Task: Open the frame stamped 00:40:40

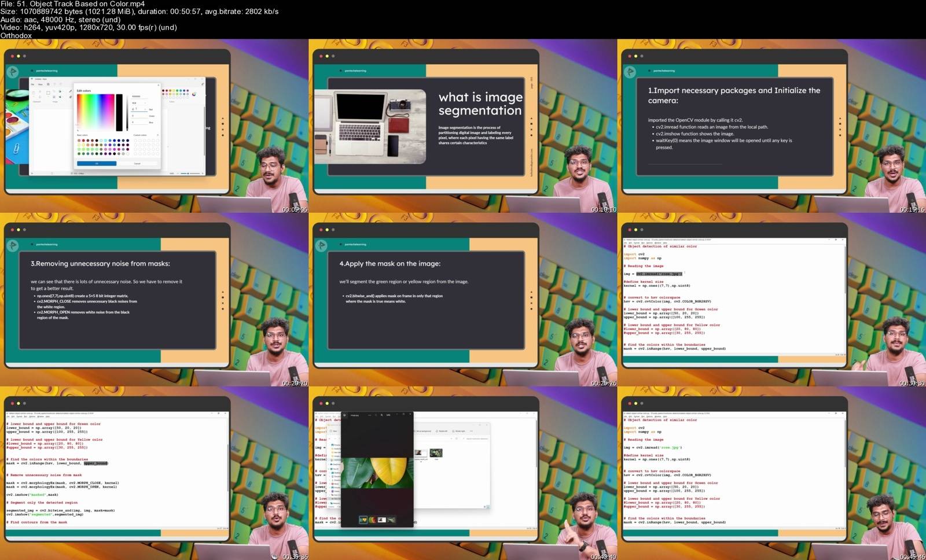Action: (463, 473)
